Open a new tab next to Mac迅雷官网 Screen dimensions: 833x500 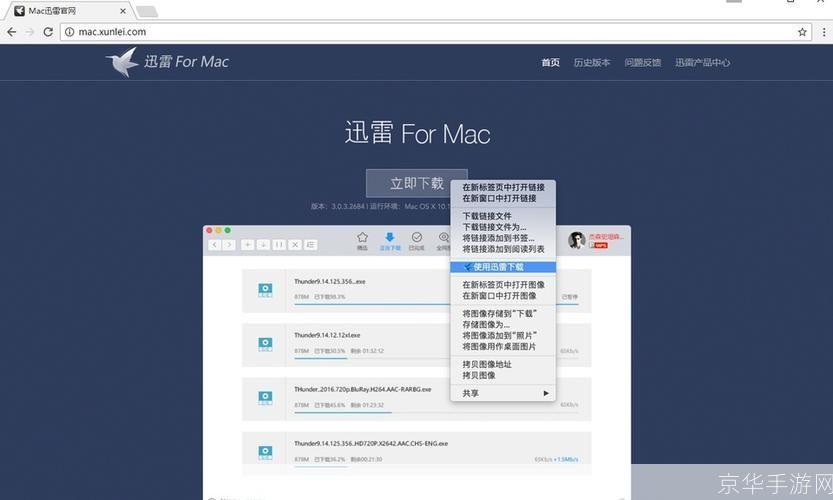tap(147, 11)
